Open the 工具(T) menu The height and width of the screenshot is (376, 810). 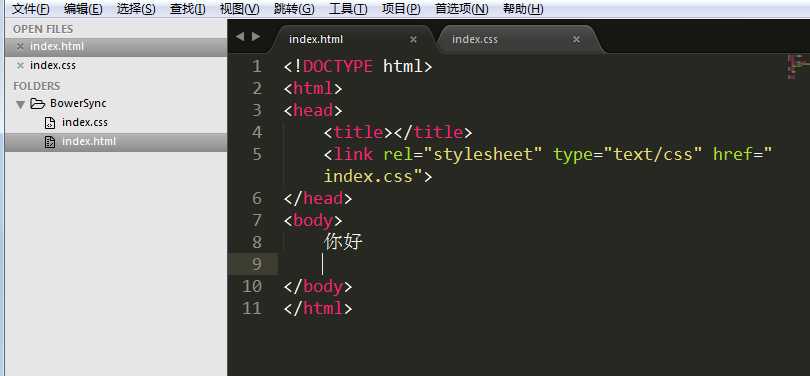coord(348,9)
